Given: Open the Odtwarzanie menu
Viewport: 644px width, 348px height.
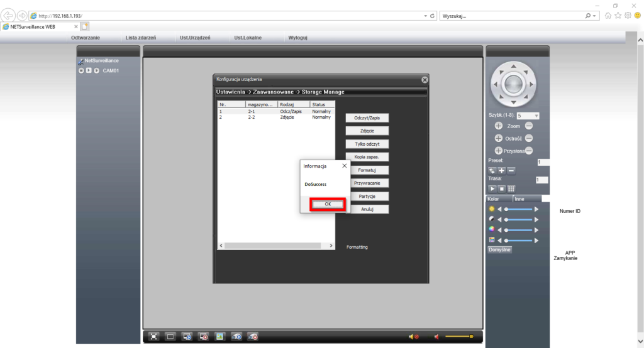Looking at the screenshot, I should point(86,38).
